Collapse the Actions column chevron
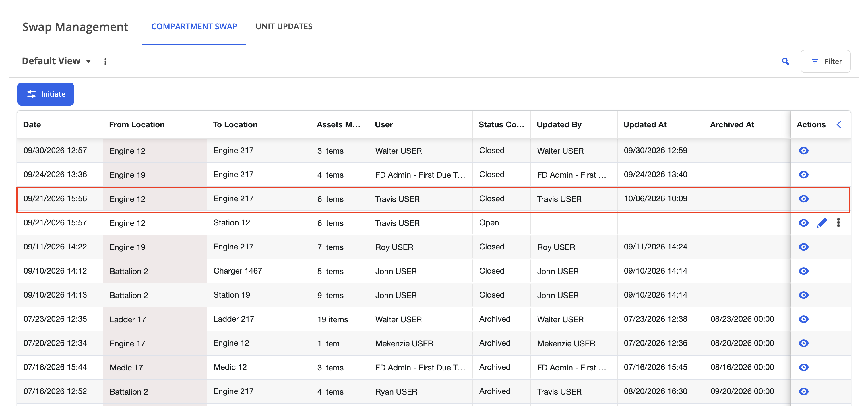The image size is (868, 406). pos(839,124)
